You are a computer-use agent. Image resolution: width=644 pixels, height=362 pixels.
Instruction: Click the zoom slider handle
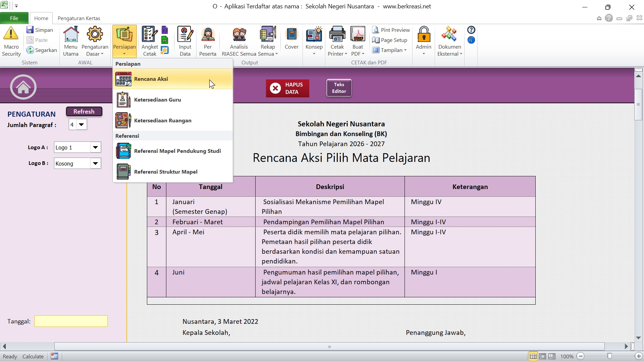click(609, 356)
